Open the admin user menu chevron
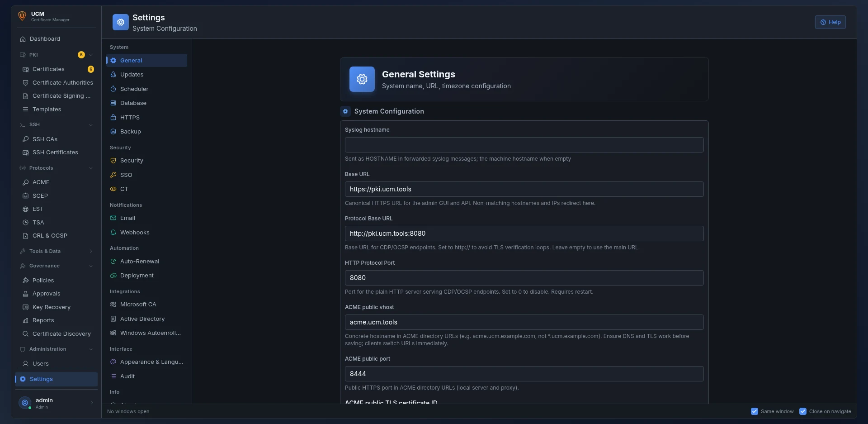Viewport: 868px width, 424px height. tap(92, 403)
